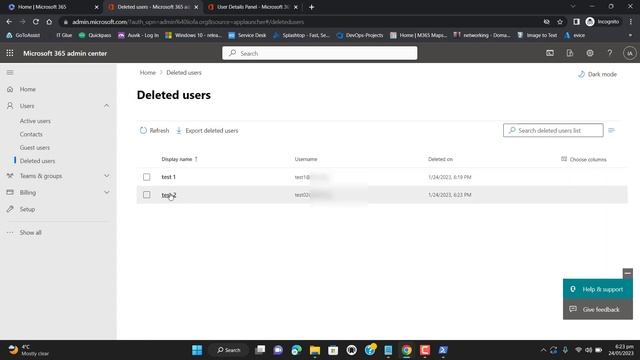This screenshot has width=640, height=360.
Task: Open Choose columns
Action: click(584, 159)
